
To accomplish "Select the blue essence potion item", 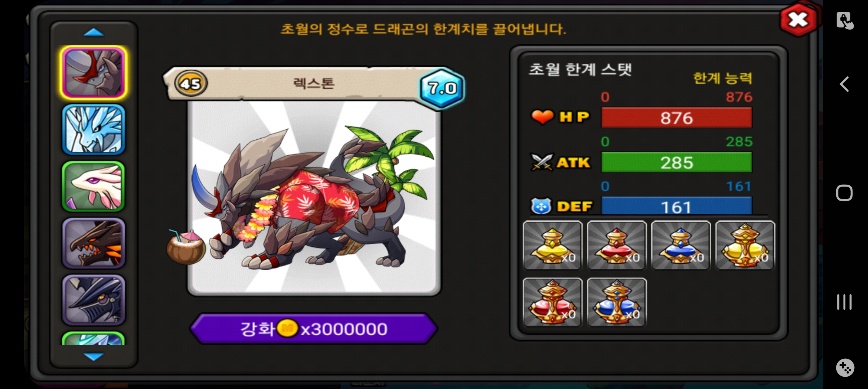I will pyautogui.click(x=681, y=245).
